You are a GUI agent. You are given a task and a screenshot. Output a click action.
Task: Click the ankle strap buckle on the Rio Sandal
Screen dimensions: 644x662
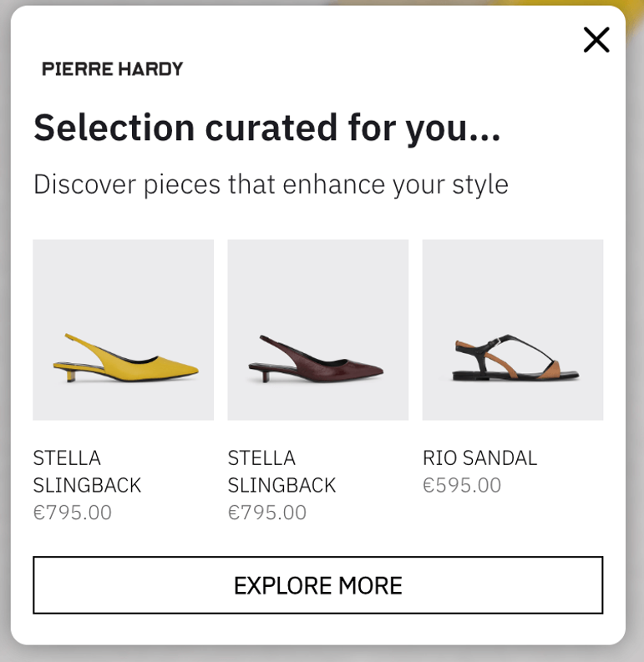click(499, 341)
